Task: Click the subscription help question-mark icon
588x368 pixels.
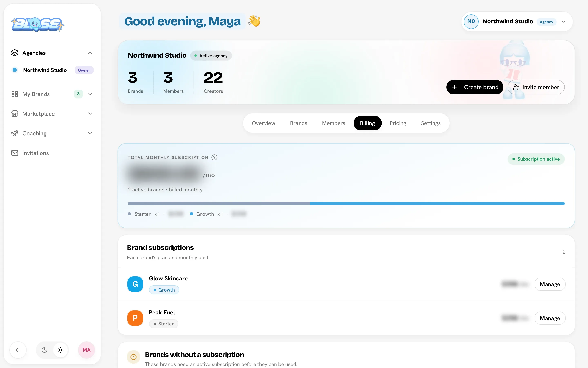Action: click(x=214, y=157)
